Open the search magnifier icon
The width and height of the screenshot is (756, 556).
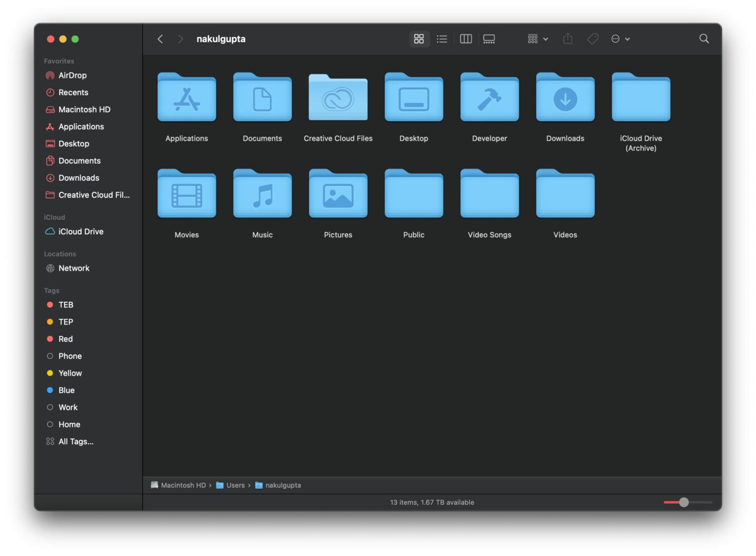pos(704,39)
